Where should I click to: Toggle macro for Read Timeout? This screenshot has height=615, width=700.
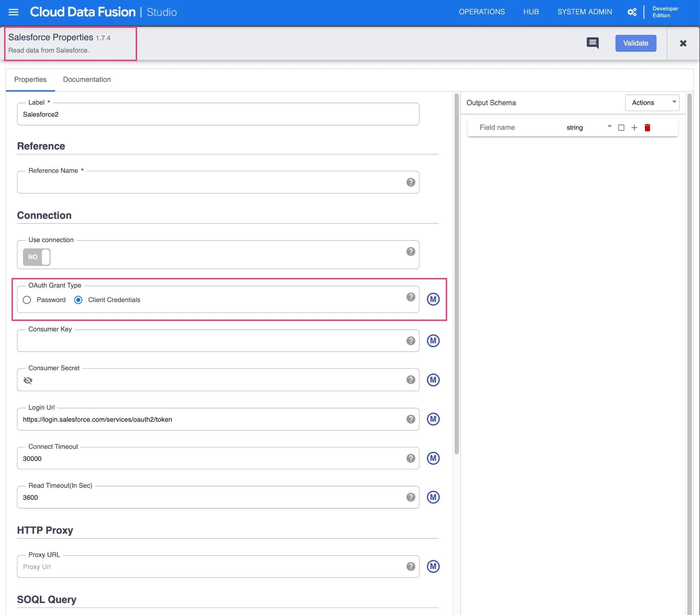click(433, 497)
